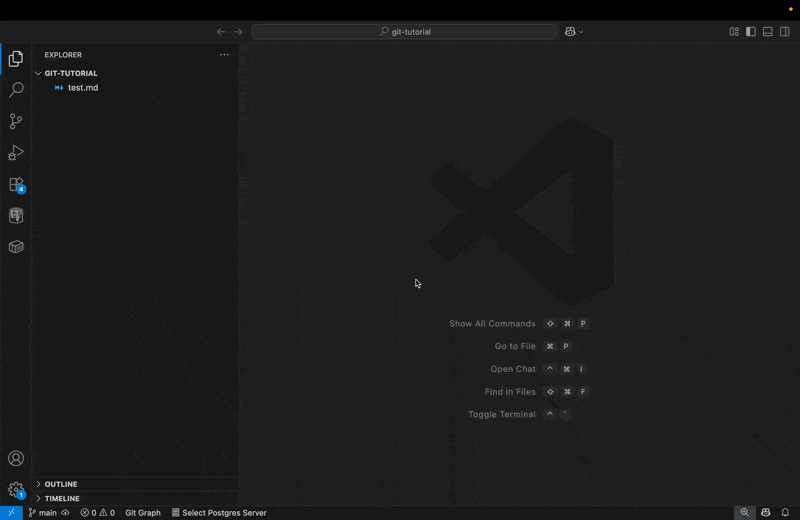Open the Accounts icon

pyautogui.click(x=16, y=458)
